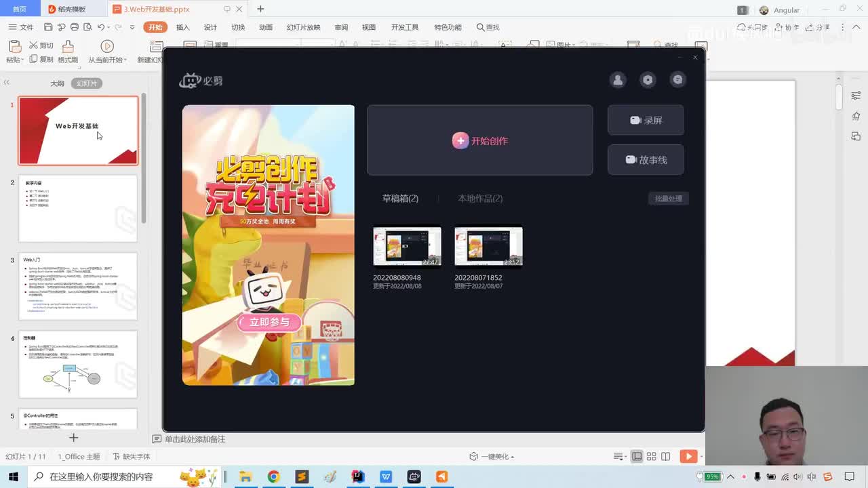
Task: Click the 协作 collaborate button
Action: (x=787, y=27)
